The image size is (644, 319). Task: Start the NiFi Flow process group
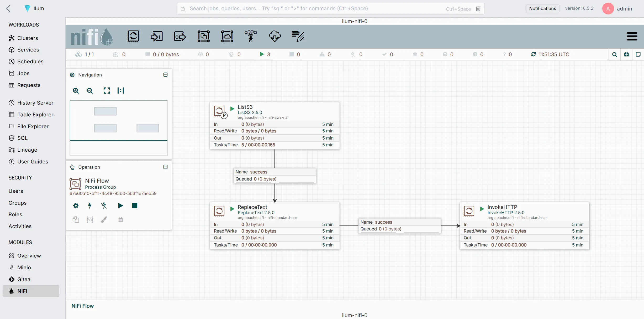coord(120,206)
